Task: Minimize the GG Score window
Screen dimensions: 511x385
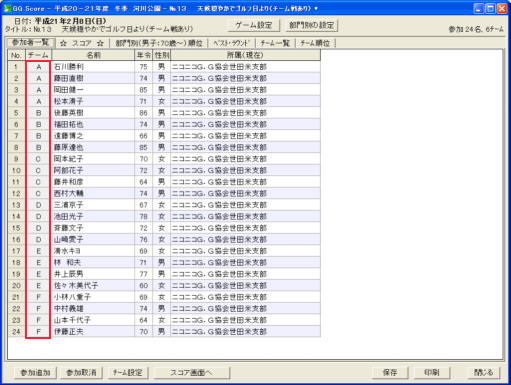Action: (478, 8)
